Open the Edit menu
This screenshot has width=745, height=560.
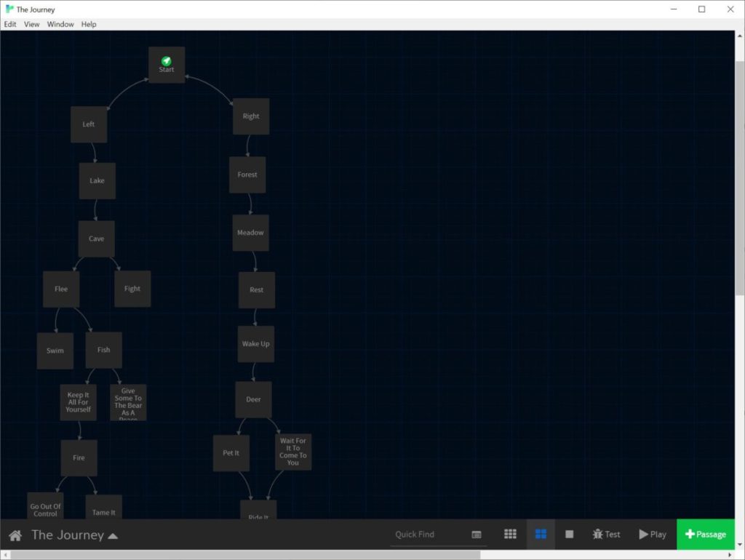(x=10, y=24)
